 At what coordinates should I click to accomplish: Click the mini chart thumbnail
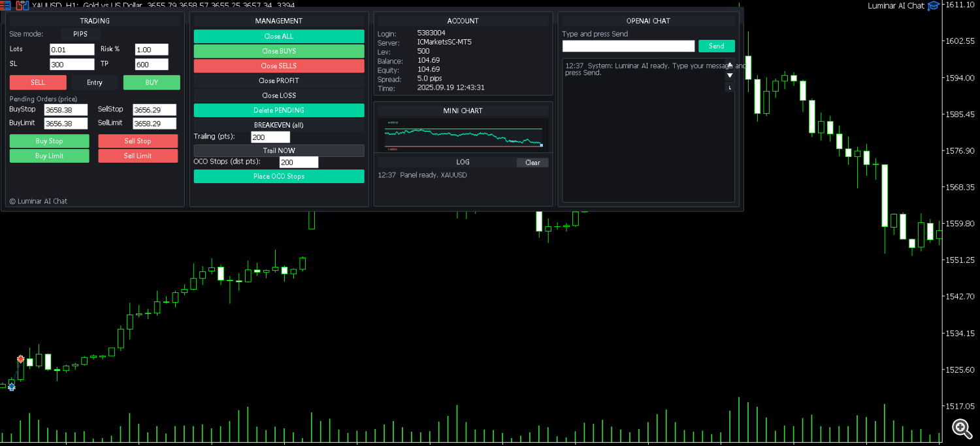click(463, 135)
